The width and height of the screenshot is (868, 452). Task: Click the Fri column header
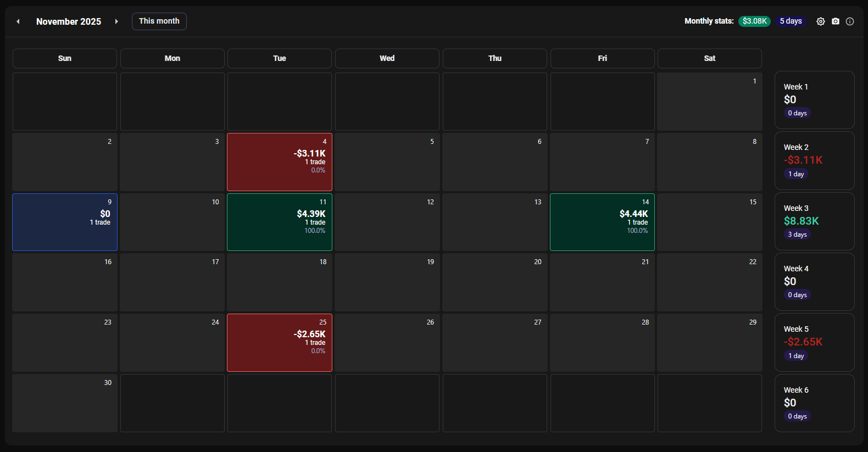point(602,58)
